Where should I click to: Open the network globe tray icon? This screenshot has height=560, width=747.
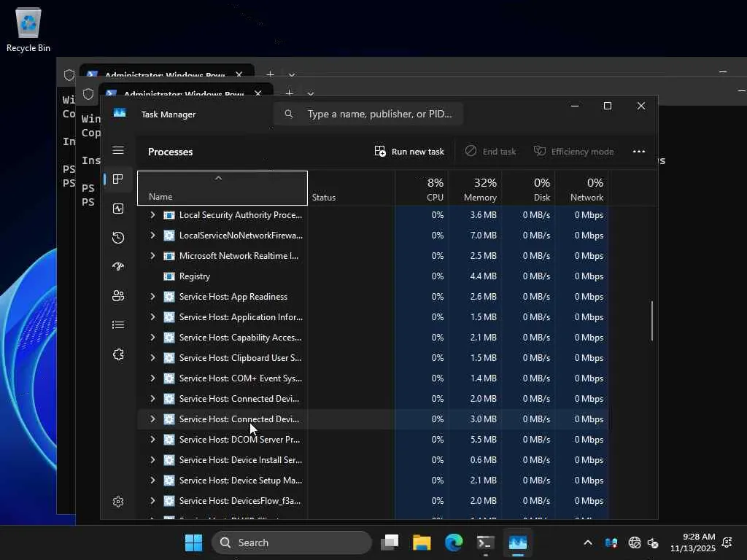(x=635, y=542)
